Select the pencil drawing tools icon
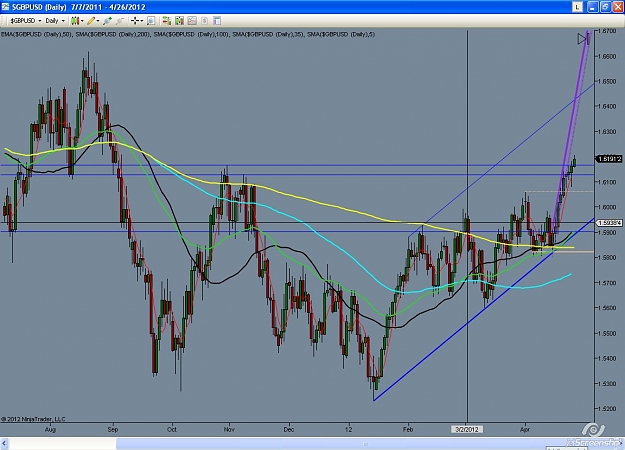The width and height of the screenshot is (625, 450). click(x=91, y=21)
